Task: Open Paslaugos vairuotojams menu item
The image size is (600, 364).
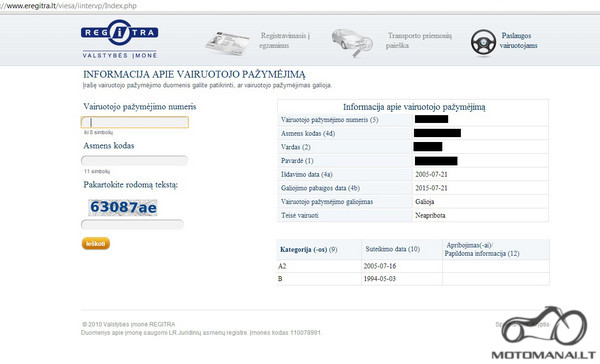Action: 518,40
